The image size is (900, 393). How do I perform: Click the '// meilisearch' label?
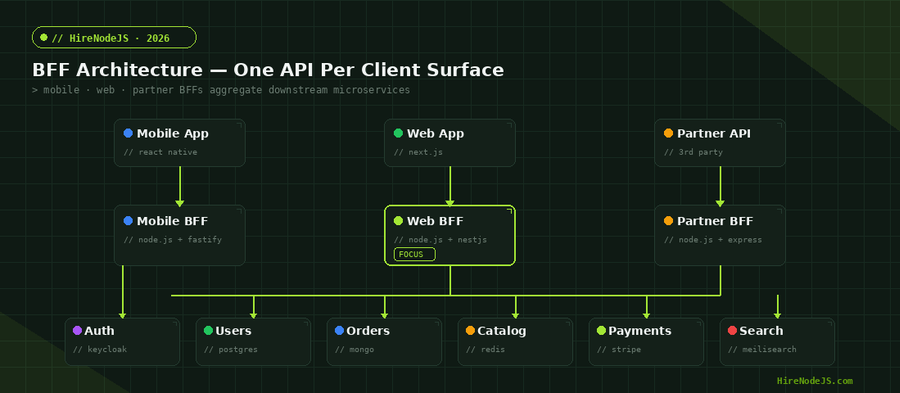762,349
